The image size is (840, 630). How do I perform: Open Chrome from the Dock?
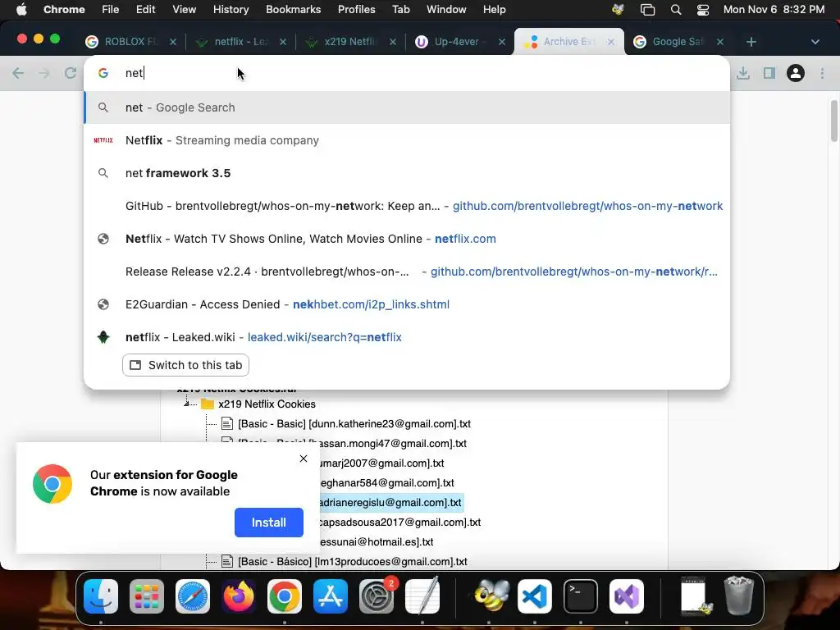(x=285, y=596)
